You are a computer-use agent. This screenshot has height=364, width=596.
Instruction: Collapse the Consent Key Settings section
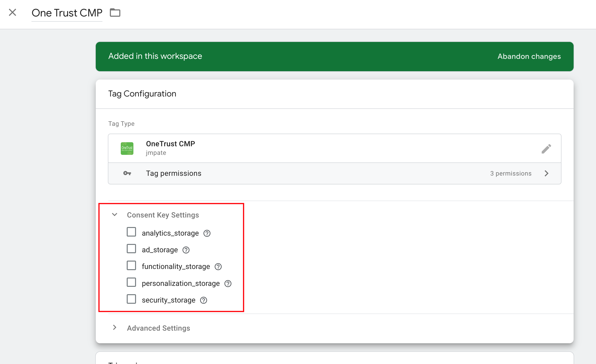click(x=115, y=215)
